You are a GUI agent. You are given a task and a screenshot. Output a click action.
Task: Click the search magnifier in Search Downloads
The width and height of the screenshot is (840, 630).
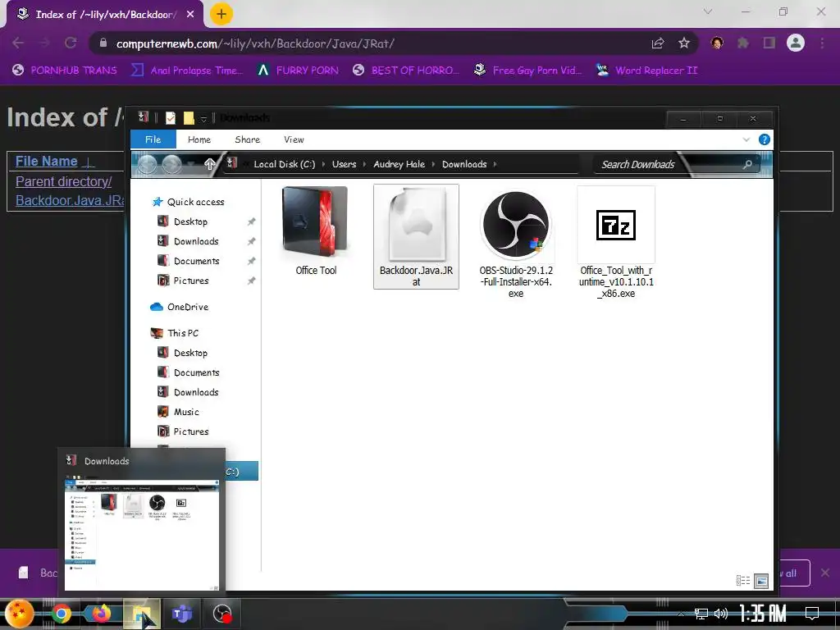point(748,164)
